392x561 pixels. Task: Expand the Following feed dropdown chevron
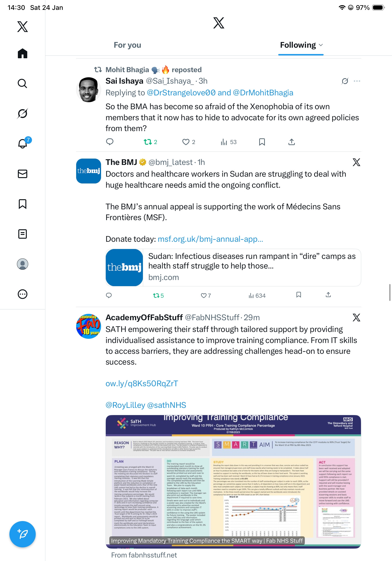(321, 45)
